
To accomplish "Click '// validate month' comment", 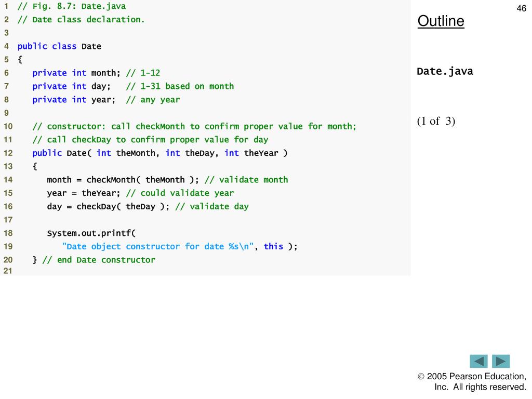I will pyautogui.click(x=246, y=180).
